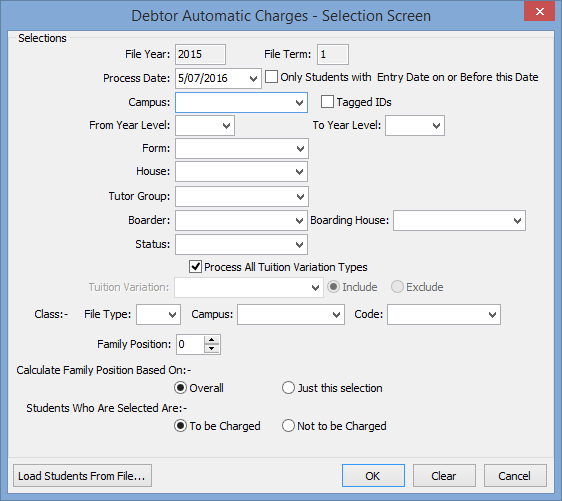Viewport: 562px width, 501px height.
Task: Click the Load Students From File button
Action: click(82, 476)
